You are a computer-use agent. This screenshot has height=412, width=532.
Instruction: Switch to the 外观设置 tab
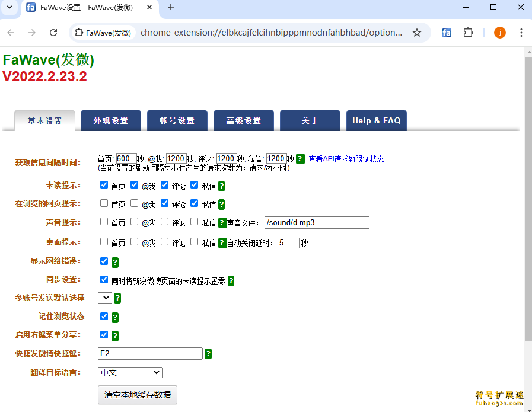point(111,120)
